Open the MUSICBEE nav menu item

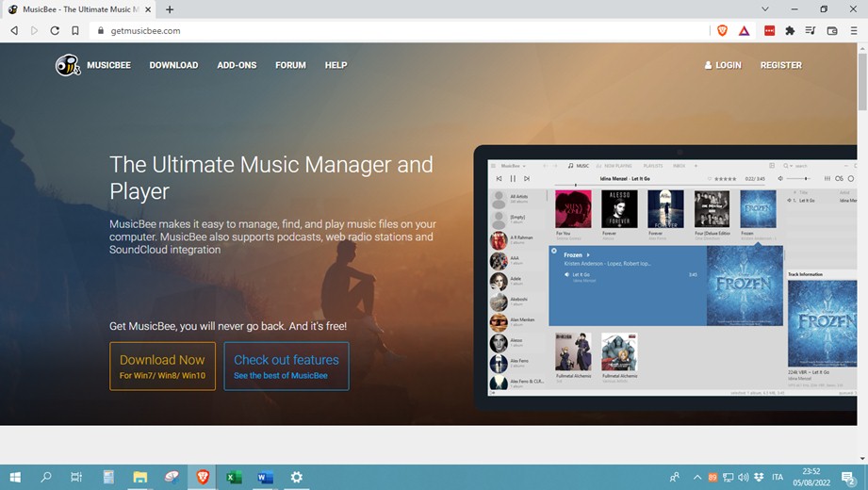(x=108, y=65)
